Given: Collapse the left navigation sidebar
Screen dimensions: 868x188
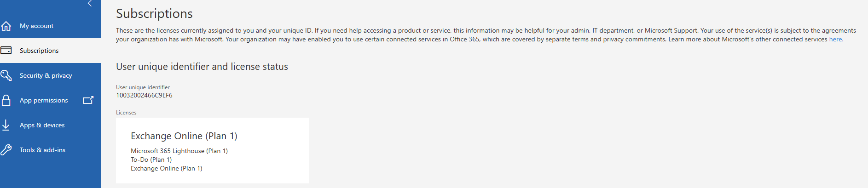Looking at the screenshot, I should tap(90, 4).
